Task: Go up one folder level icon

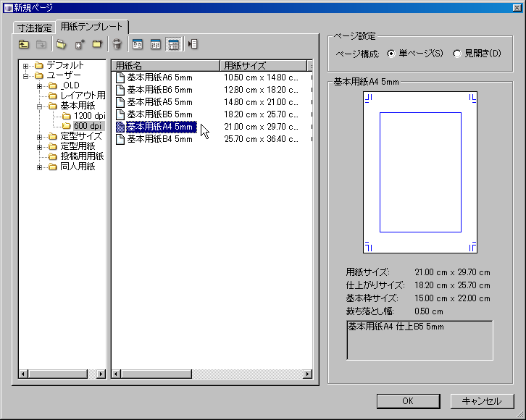Action: point(24,44)
